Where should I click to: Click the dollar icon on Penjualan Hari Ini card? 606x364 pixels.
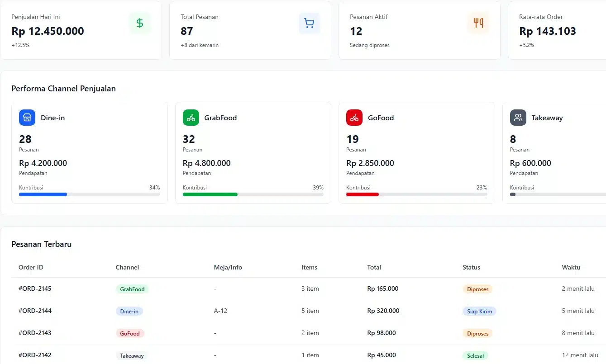click(139, 23)
